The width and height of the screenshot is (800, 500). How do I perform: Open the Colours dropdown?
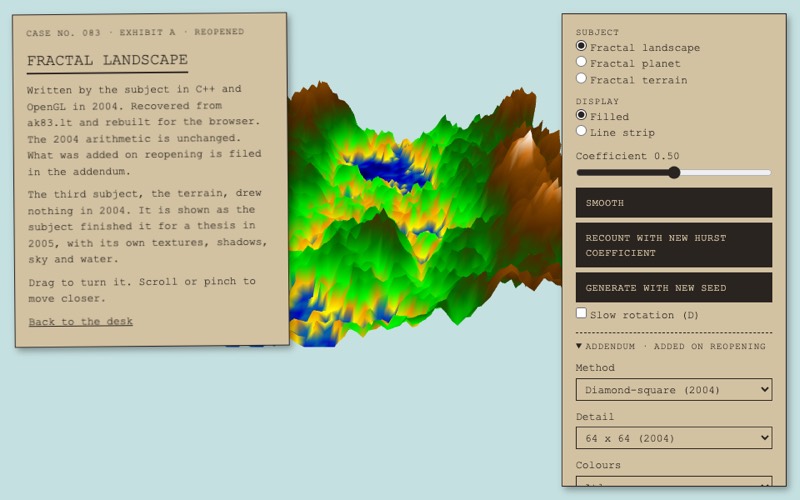(673, 481)
